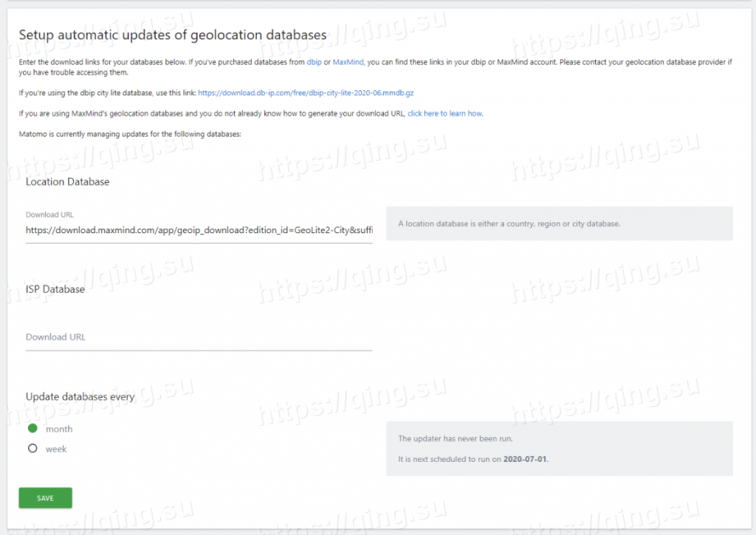
Task: Click the small "Download URL" label under Location Database
Action: (x=49, y=215)
